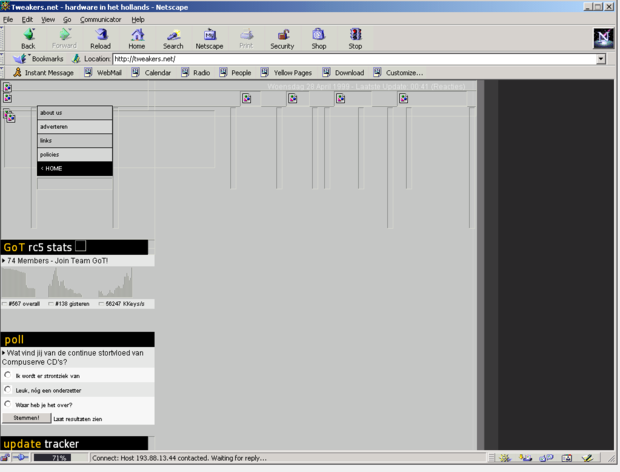Image resolution: width=620 pixels, height=472 pixels.
Task: Go back with the Back toolbar button
Action: (x=28, y=39)
